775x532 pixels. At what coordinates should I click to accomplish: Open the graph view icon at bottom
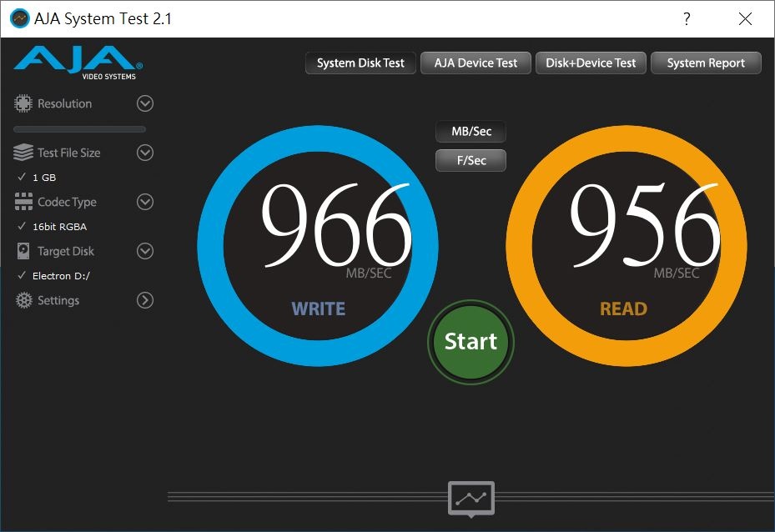[x=471, y=499]
